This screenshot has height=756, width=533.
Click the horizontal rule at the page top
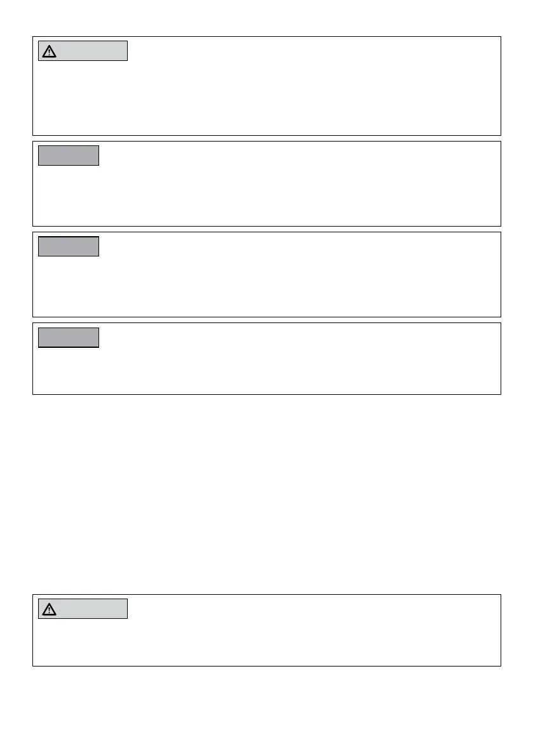[x=267, y=21]
